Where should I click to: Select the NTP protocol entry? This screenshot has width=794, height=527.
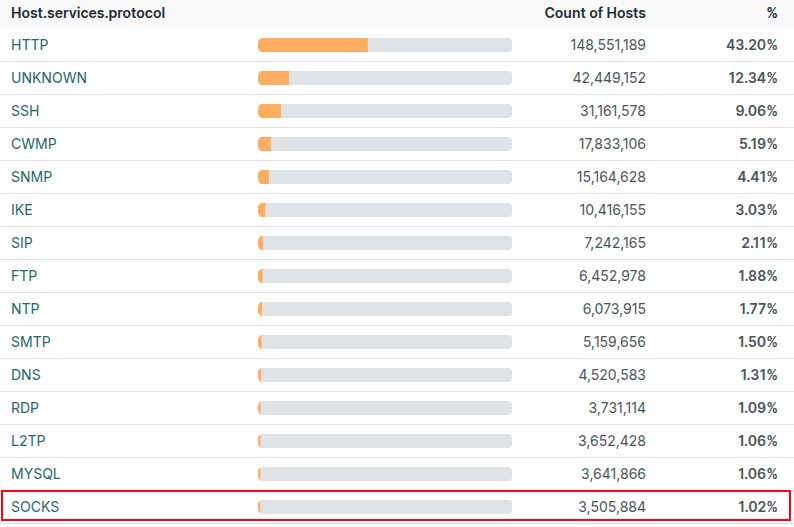pos(24,309)
